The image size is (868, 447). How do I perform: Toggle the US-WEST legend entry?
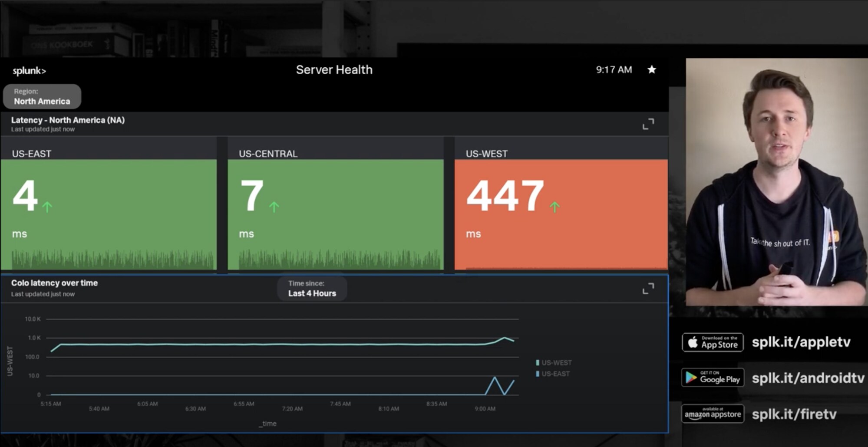(554, 362)
